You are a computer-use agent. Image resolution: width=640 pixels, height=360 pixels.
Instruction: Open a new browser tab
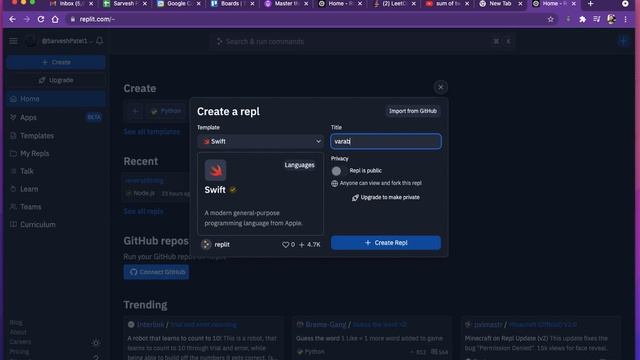[591, 4]
